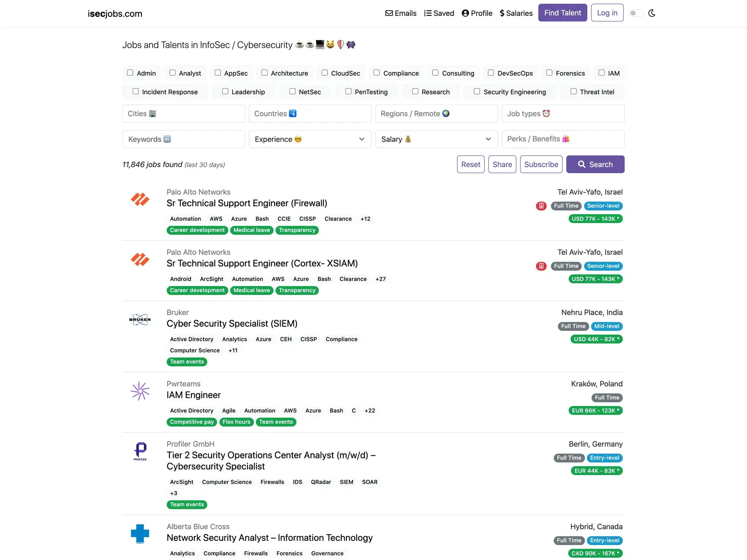The image size is (747, 560).
Task: Click the Bruker company logo
Action: [x=140, y=320]
